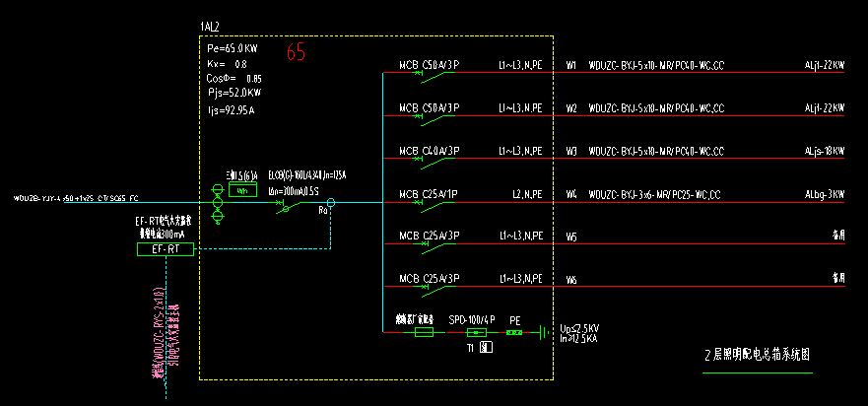Click the "W3" circuit number
Screen dimensions: 868x406
pyautogui.click(x=570, y=151)
